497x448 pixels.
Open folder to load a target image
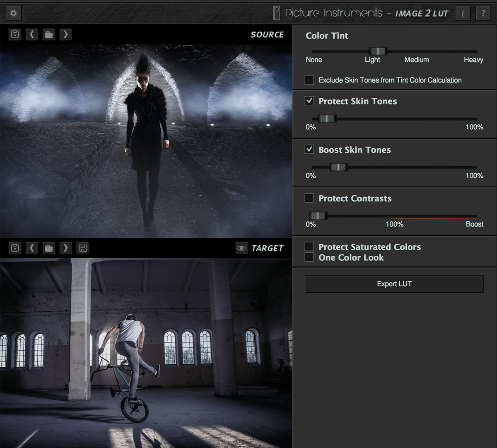(49, 248)
